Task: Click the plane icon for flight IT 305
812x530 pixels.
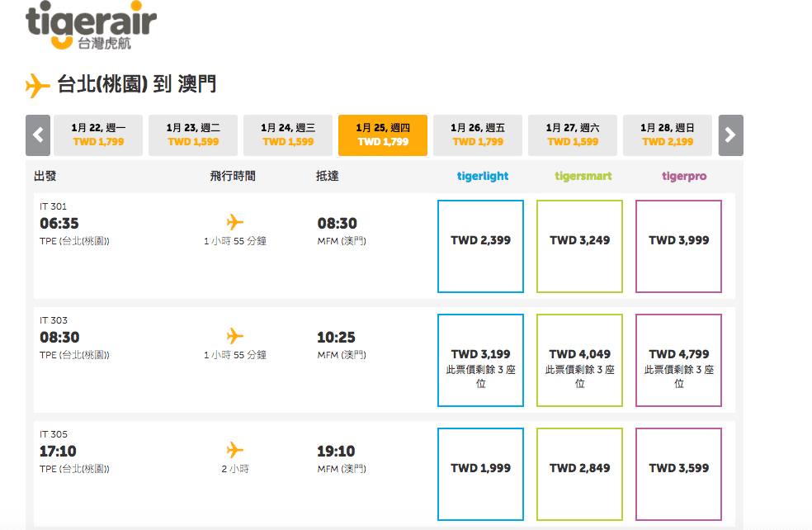Action: (x=234, y=450)
